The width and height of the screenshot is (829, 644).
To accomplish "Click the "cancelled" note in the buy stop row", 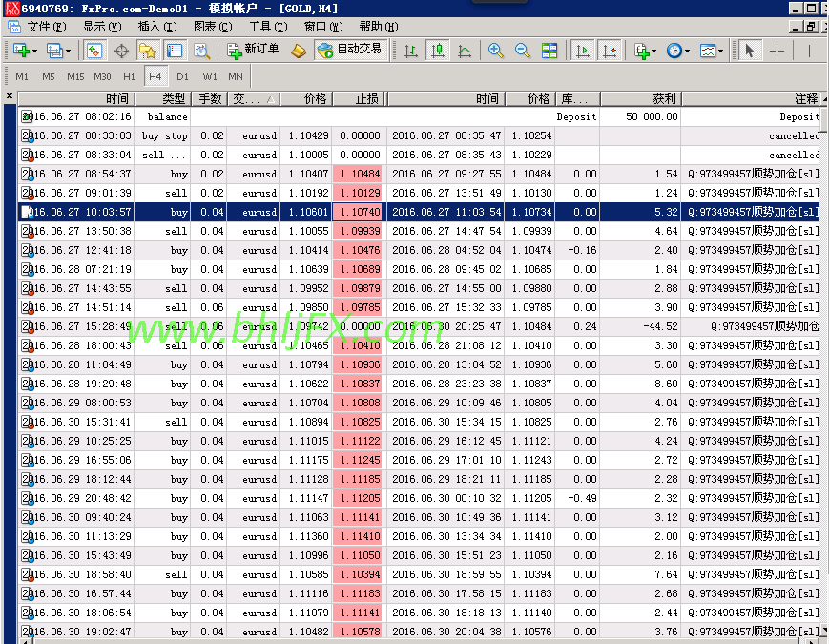I will (x=794, y=135).
